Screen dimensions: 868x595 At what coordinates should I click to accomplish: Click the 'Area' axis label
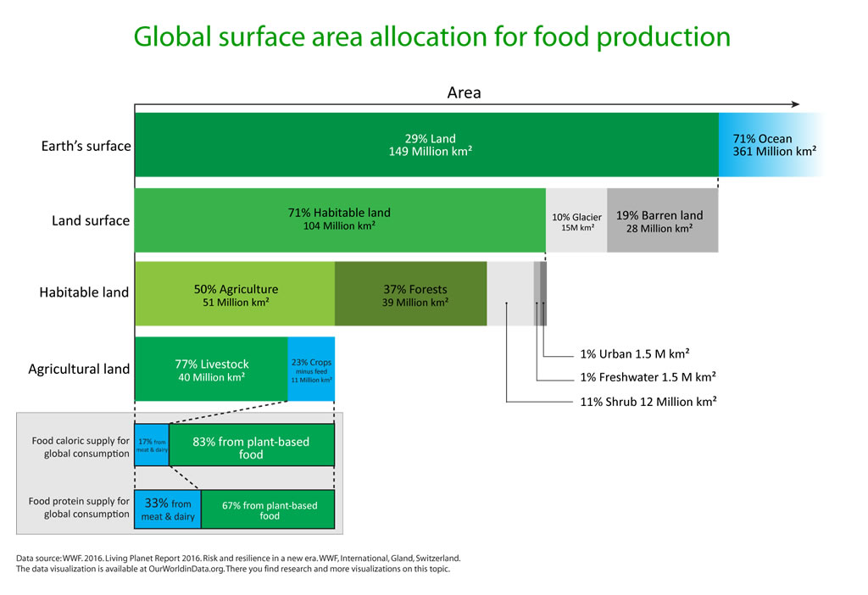(x=464, y=92)
